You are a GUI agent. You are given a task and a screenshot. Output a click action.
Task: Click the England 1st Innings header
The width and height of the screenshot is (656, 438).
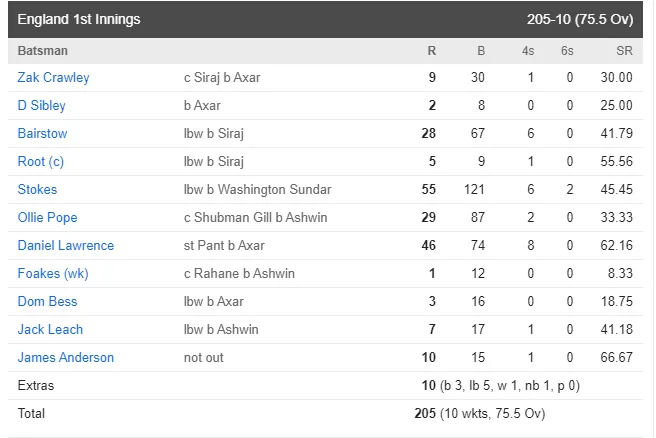point(79,19)
